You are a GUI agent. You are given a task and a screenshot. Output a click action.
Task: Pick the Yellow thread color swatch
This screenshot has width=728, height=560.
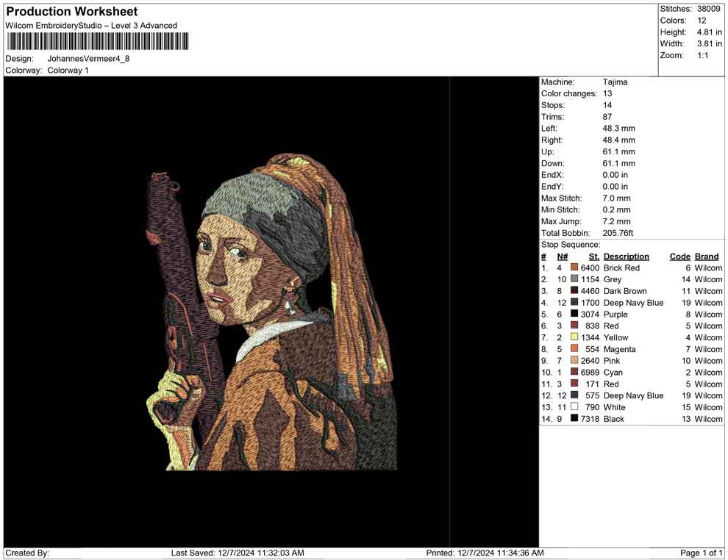tap(574, 337)
